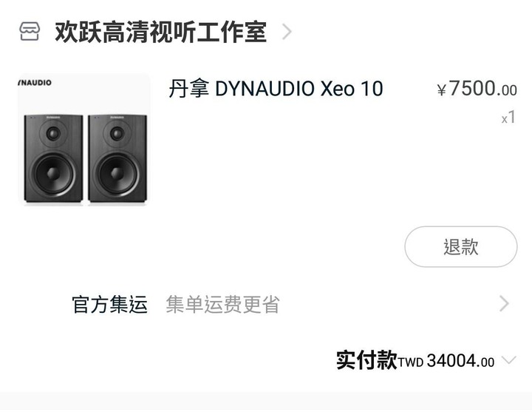
Task: Tap the x1 quantity label
Action: 508,117
